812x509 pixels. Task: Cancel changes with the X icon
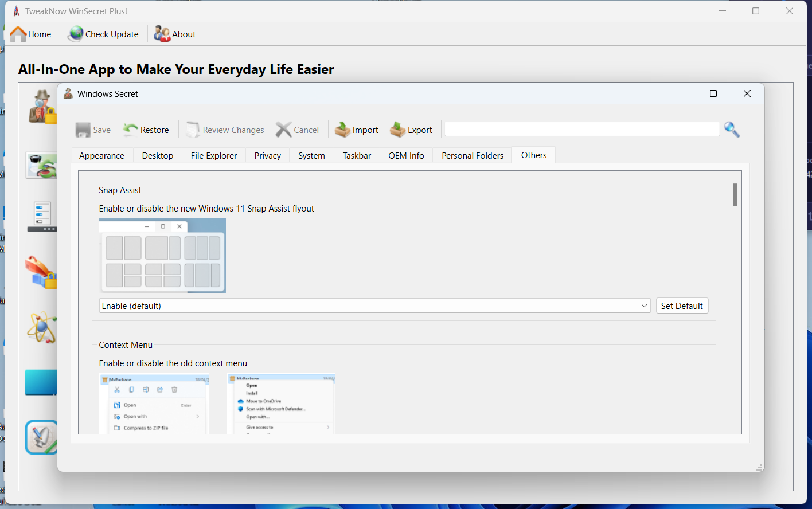[x=283, y=130]
